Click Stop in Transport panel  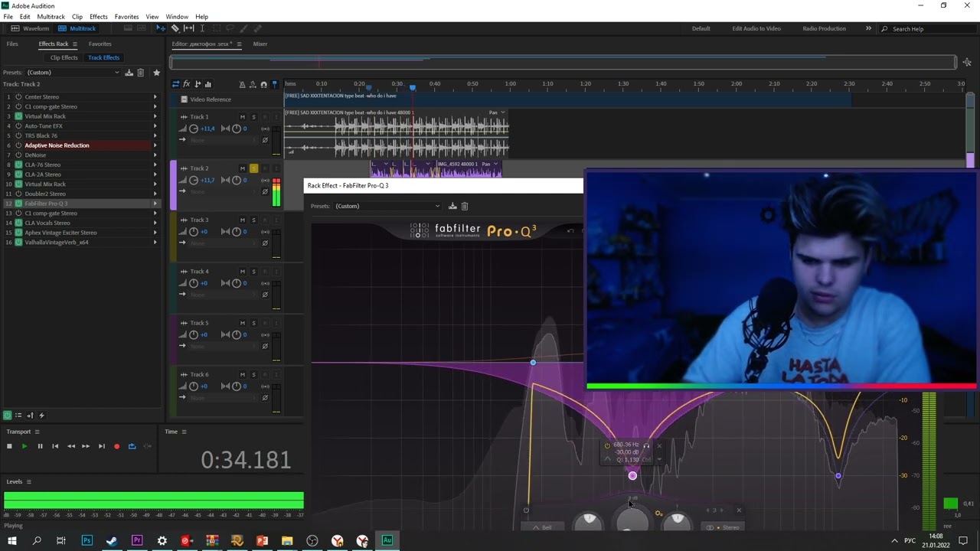click(9, 446)
